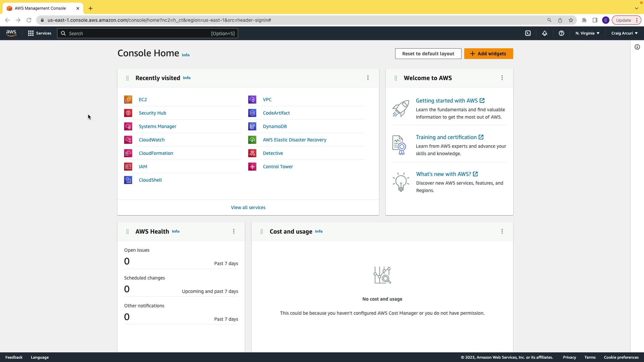
Task: Click the Add widgets button
Action: point(488,54)
